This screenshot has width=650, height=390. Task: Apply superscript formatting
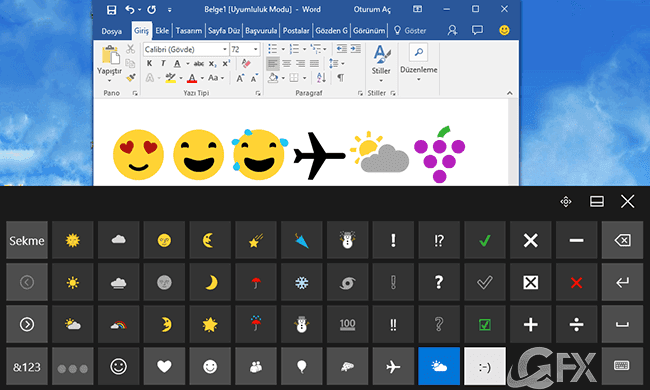[226, 64]
